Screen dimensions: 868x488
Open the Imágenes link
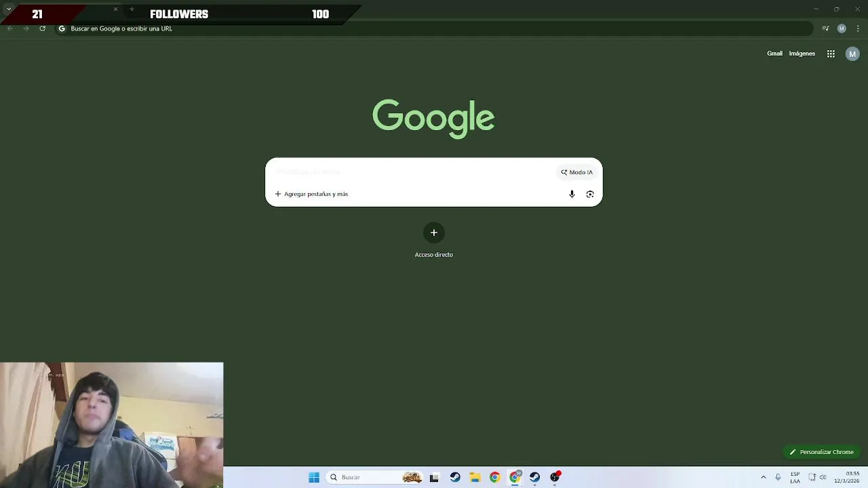[802, 54]
